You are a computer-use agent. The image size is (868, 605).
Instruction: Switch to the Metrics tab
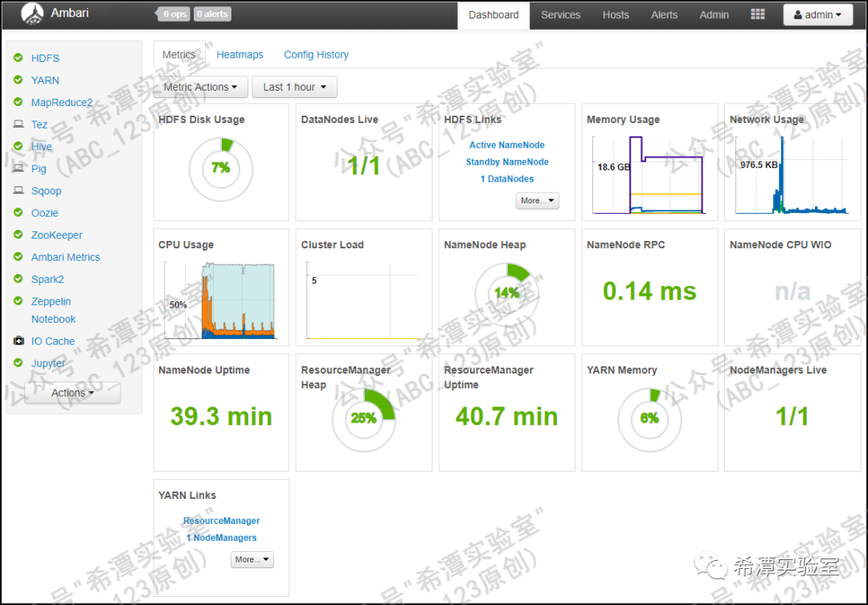(178, 55)
